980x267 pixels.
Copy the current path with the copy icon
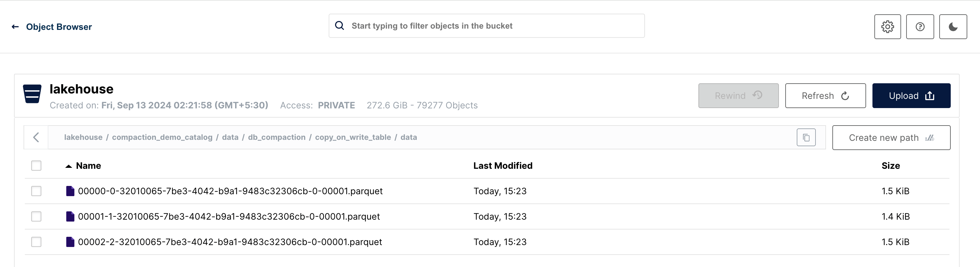[806, 138]
